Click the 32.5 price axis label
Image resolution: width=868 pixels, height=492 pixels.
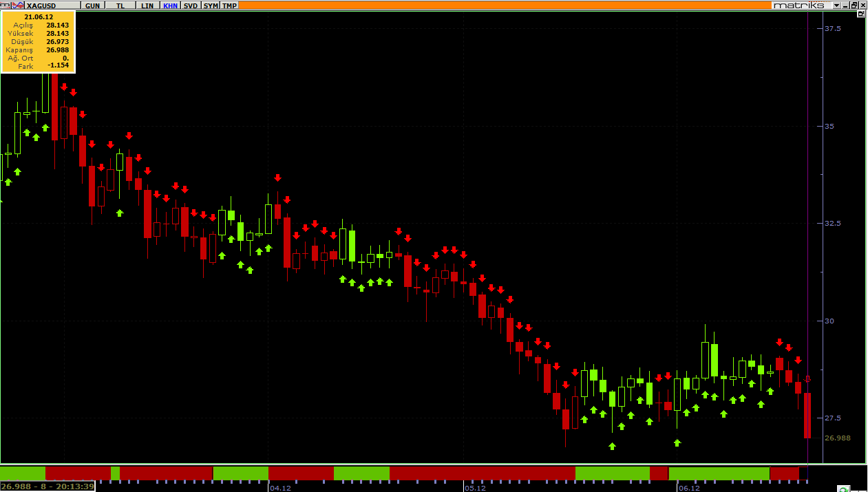(x=833, y=223)
